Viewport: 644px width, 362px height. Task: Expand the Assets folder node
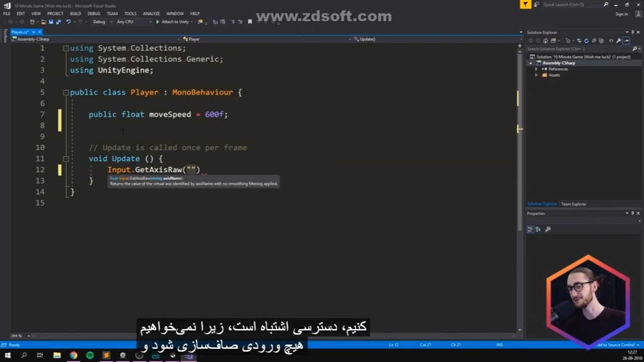pos(536,75)
